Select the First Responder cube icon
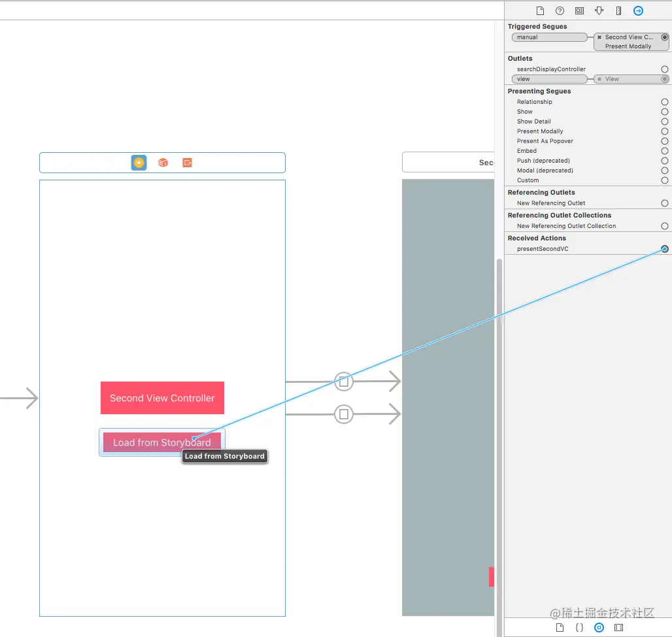This screenshot has height=637, width=672. click(163, 163)
